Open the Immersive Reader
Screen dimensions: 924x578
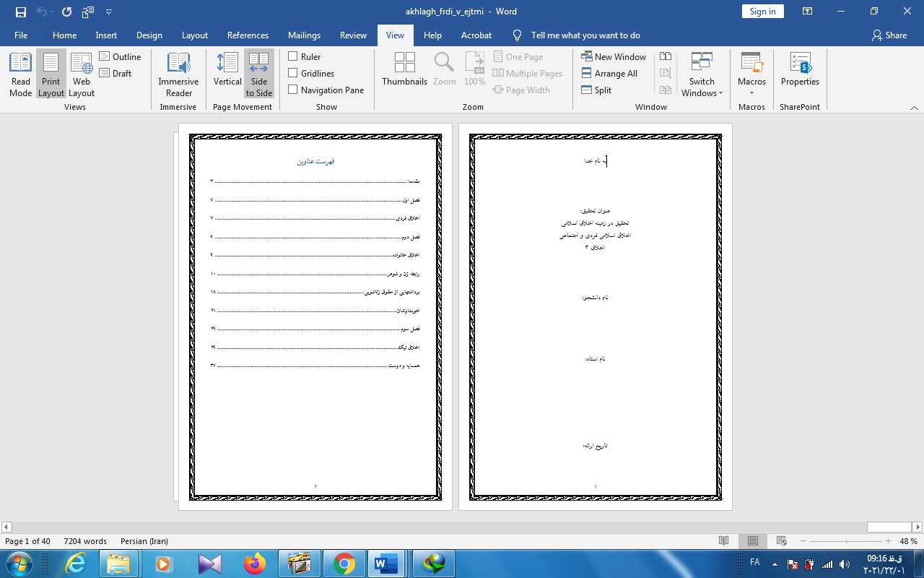click(x=178, y=74)
